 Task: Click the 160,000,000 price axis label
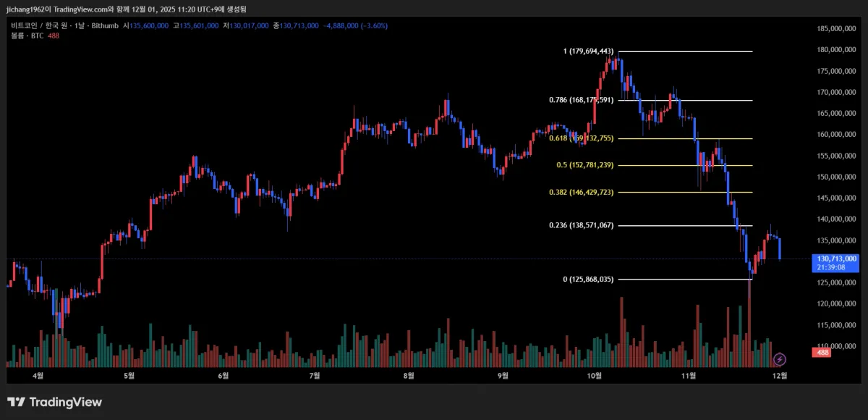click(837, 135)
